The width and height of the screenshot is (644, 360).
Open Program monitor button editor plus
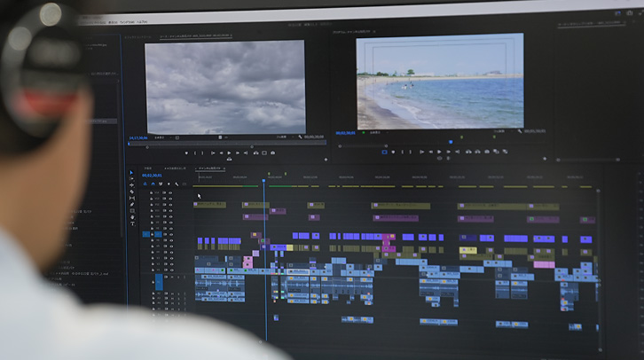pos(545,159)
